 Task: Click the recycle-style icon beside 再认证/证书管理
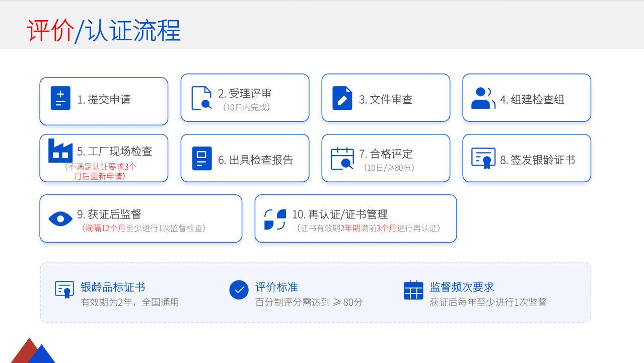(275, 219)
